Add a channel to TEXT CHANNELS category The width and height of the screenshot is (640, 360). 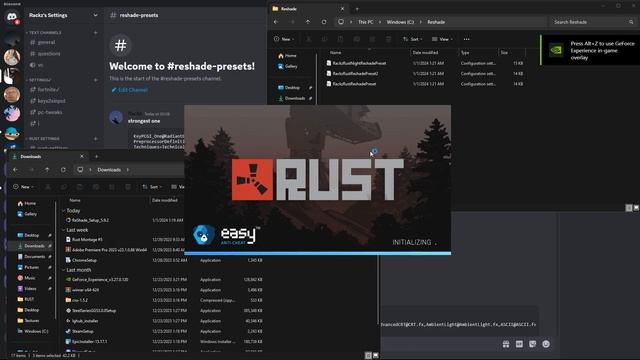click(x=96, y=32)
